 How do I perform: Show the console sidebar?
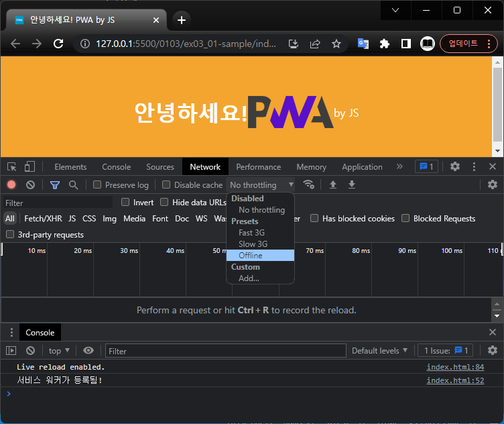click(11, 350)
